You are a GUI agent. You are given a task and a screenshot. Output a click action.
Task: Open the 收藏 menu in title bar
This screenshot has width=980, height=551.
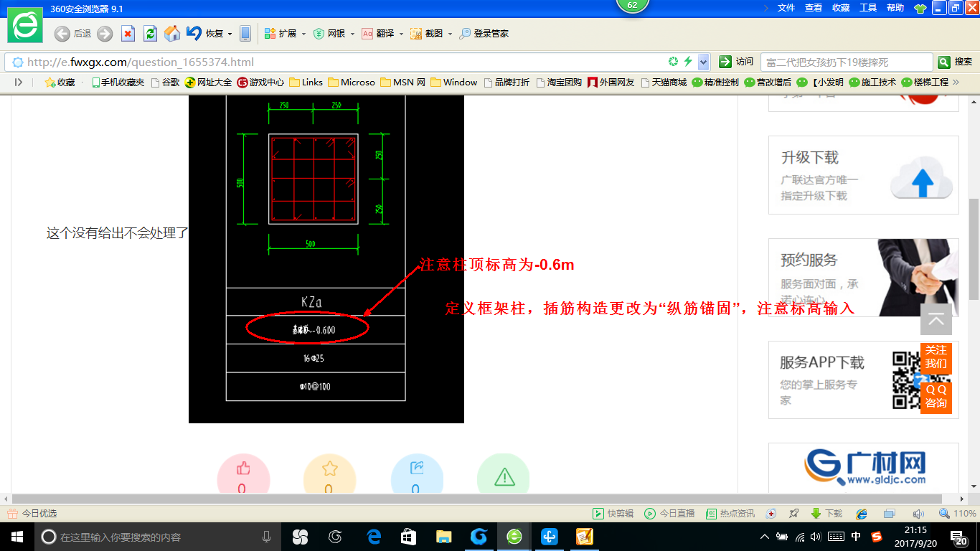pos(841,7)
